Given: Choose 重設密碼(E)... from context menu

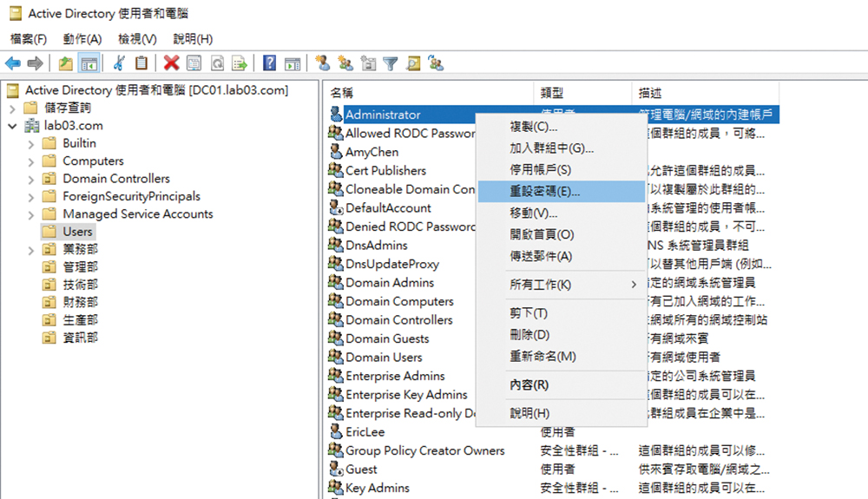Looking at the screenshot, I should pos(562,192).
